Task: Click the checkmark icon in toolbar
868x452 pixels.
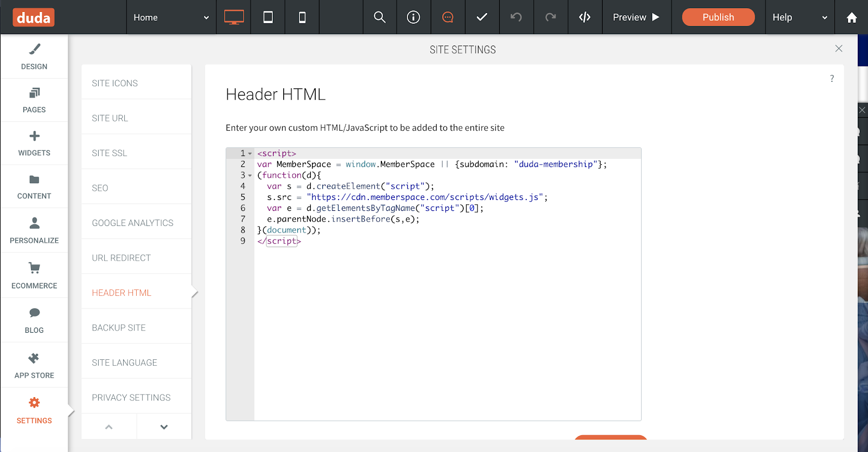Action: (x=482, y=17)
